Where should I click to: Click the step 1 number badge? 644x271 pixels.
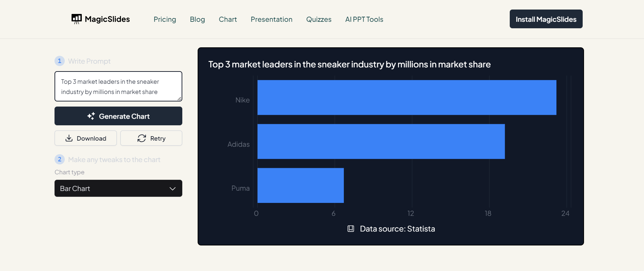click(60, 61)
